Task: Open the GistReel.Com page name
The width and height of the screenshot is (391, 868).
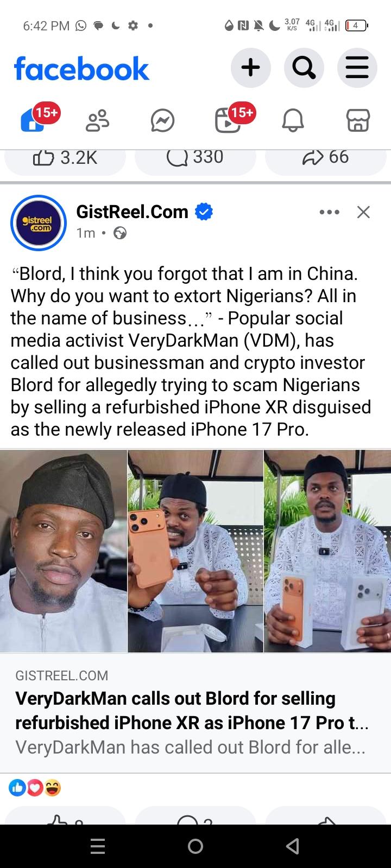Action: [x=132, y=212]
